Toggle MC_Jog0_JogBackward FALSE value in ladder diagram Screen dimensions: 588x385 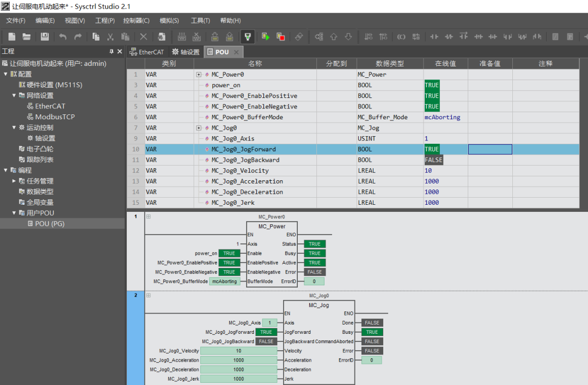(266, 341)
